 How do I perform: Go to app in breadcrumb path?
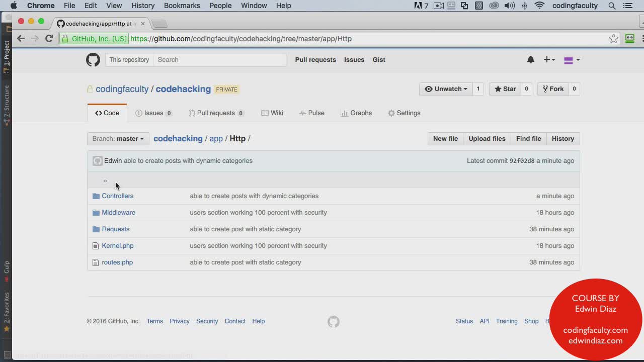[x=216, y=139]
